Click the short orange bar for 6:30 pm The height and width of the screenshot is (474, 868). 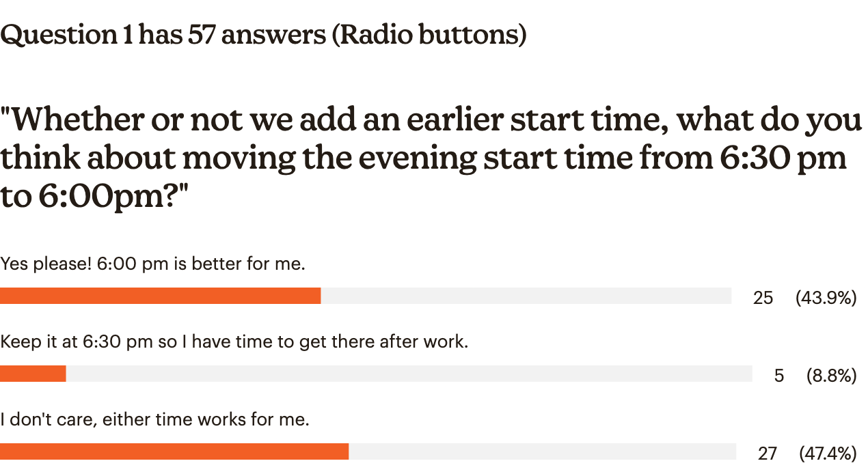click(33, 374)
